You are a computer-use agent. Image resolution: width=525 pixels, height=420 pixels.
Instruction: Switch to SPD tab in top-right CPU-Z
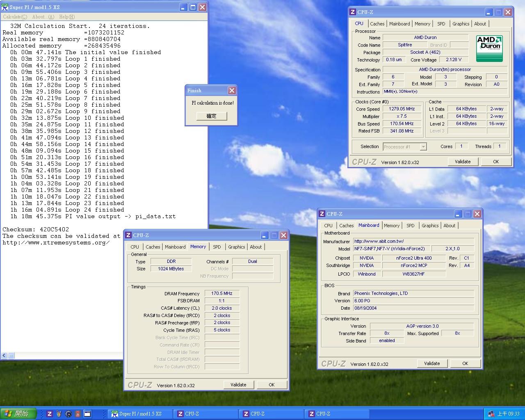[x=441, y=24]
